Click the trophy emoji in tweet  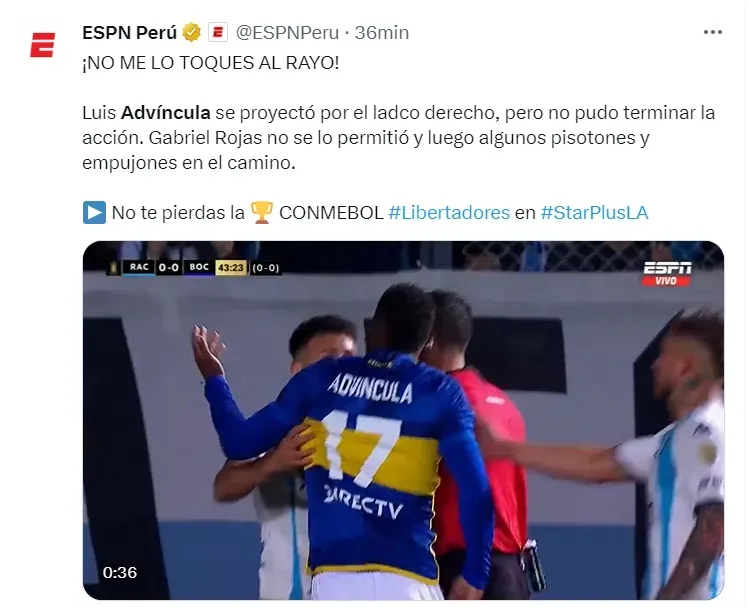[x=262, y=213]
